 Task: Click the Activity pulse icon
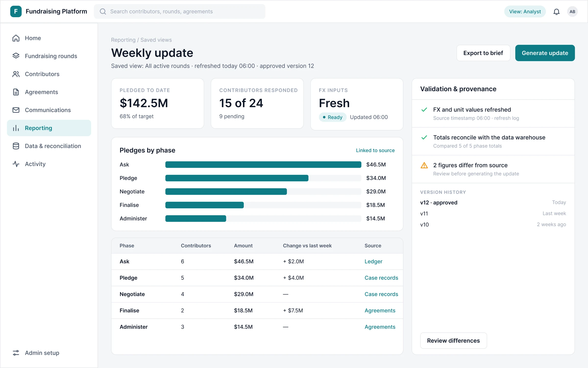(x=16, y=164)
